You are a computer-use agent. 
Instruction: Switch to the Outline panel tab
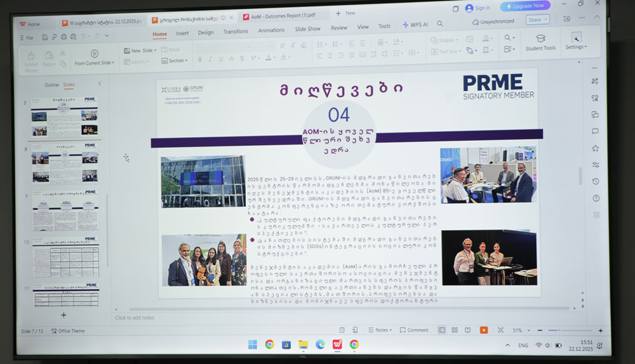tap(51, 85)
